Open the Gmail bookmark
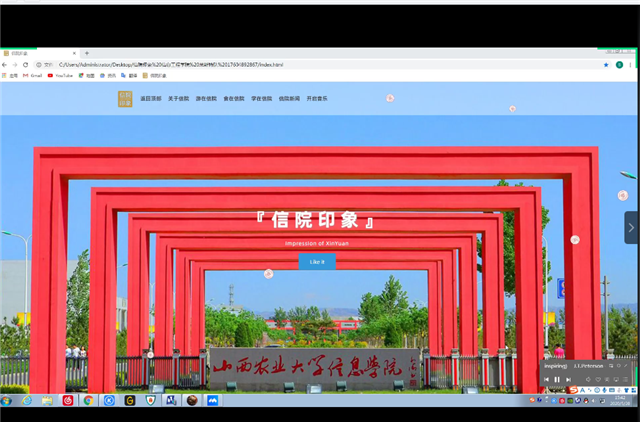The width and height of the screenshot is (640, 422). coord(33,76)
